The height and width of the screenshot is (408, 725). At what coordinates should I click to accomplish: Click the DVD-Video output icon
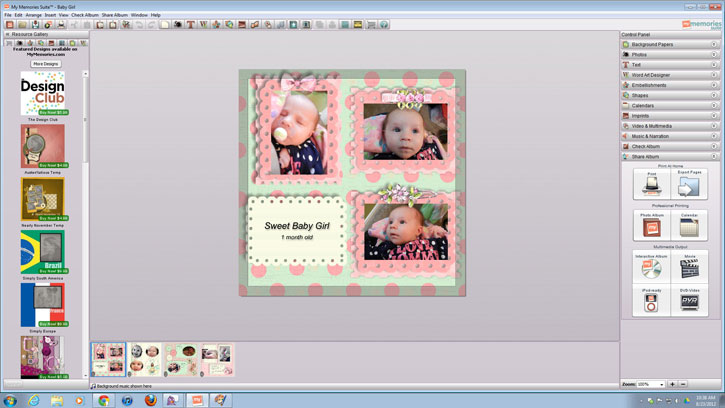pos(689,301)
